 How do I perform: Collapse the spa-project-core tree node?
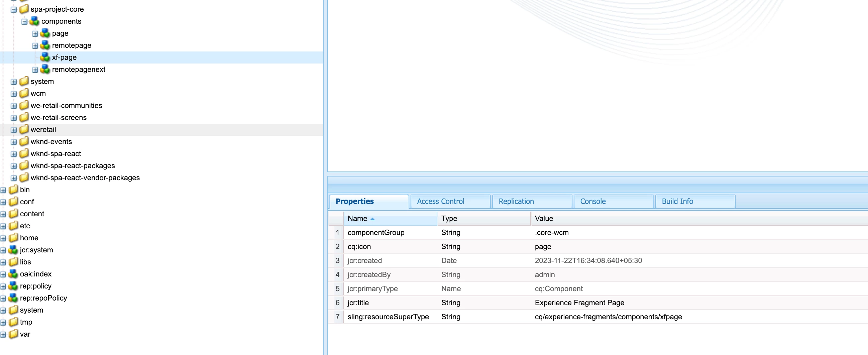point(14,10)
